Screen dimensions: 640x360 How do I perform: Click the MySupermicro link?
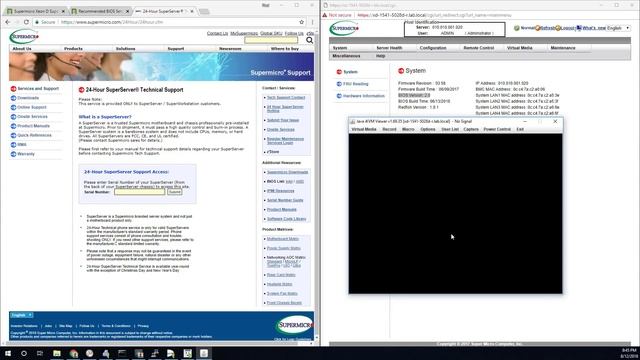point(244,33)
